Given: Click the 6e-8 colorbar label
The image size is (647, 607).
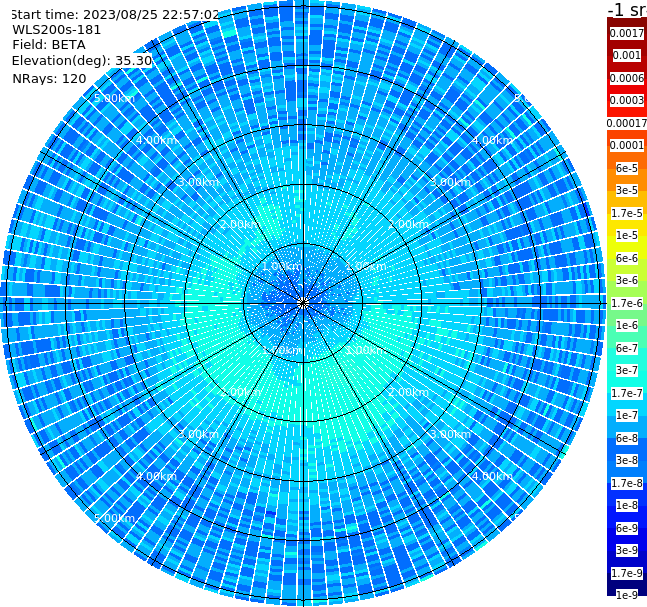Looking at the screenshot, I should (627, 438).
